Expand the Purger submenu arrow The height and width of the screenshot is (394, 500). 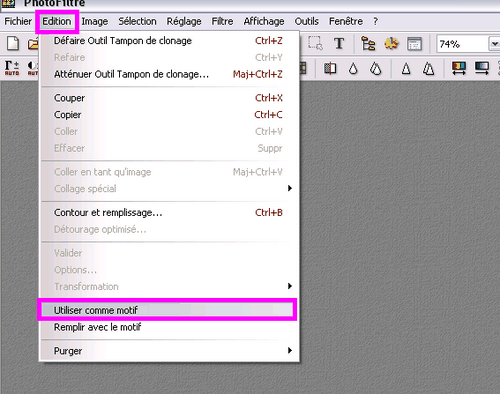pos(290,350)
